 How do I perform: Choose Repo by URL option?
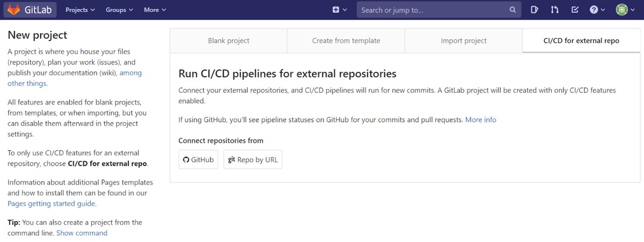click(253, 160)
